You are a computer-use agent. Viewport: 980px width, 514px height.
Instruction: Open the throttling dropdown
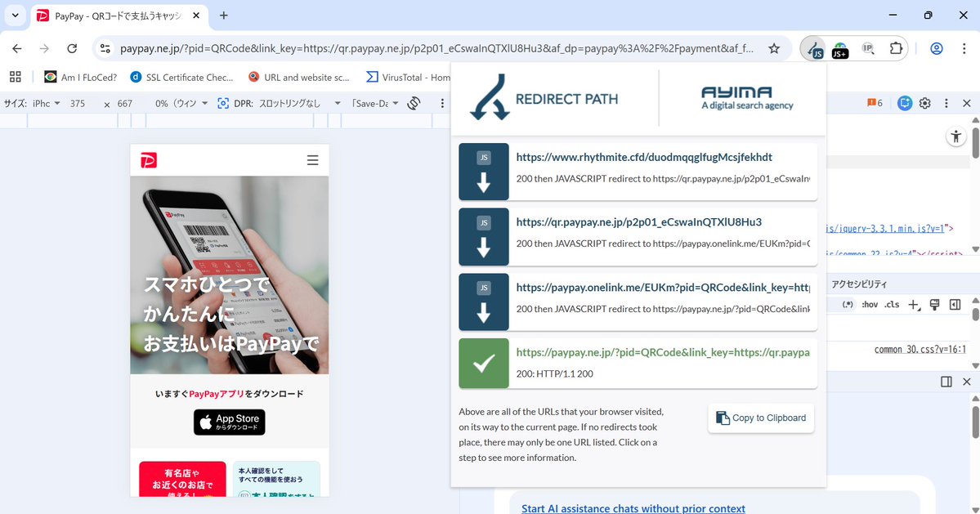coord(300,103)
